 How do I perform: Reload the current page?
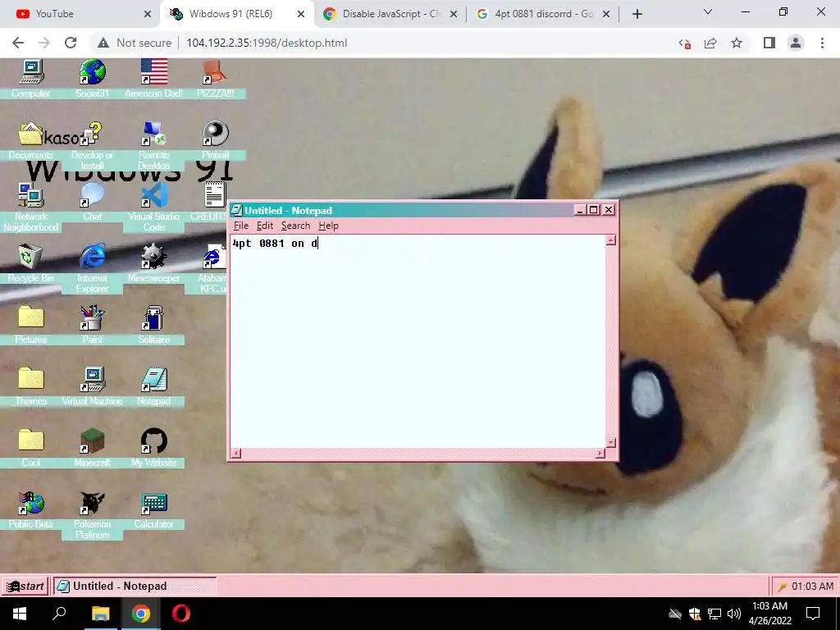71,43
